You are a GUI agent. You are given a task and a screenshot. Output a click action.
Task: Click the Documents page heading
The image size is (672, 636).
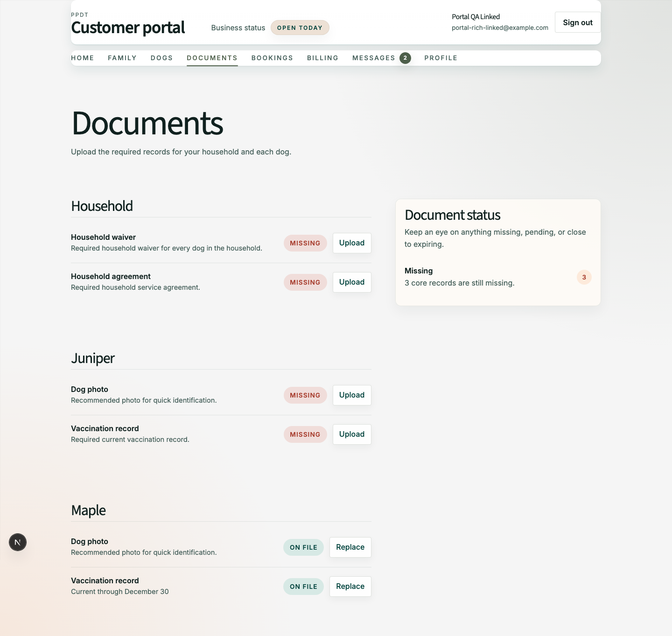pyautogui.click(x=147, y=123)
